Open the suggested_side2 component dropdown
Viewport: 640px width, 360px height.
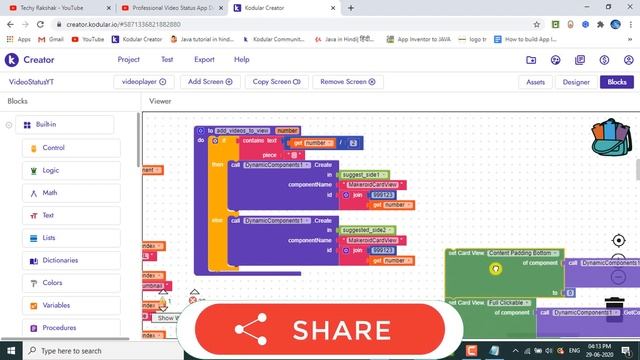pos(367,230)
